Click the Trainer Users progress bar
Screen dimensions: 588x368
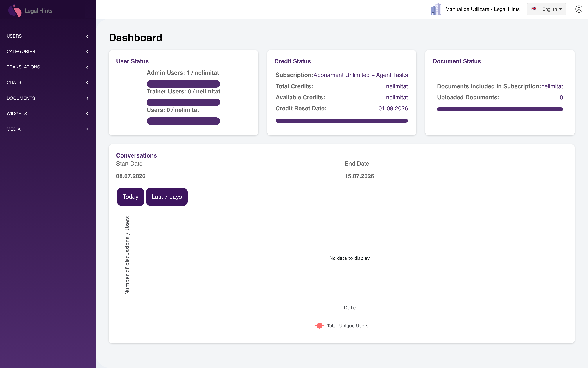point(183,102)
